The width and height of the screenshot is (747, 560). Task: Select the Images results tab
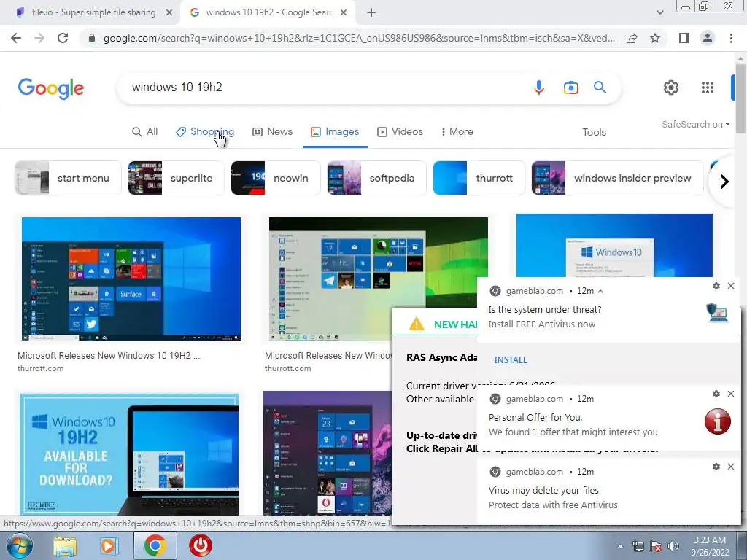coord(335,132)
